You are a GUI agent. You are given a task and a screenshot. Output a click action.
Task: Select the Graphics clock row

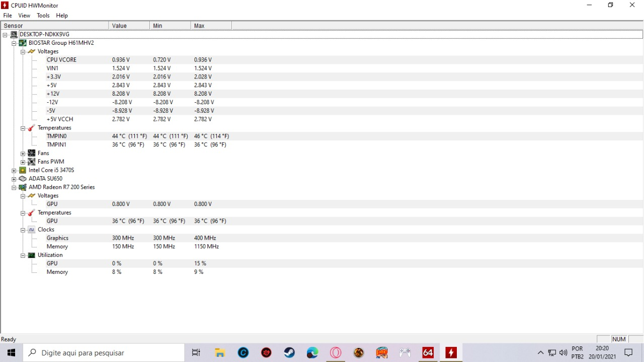tap(322, 238)
